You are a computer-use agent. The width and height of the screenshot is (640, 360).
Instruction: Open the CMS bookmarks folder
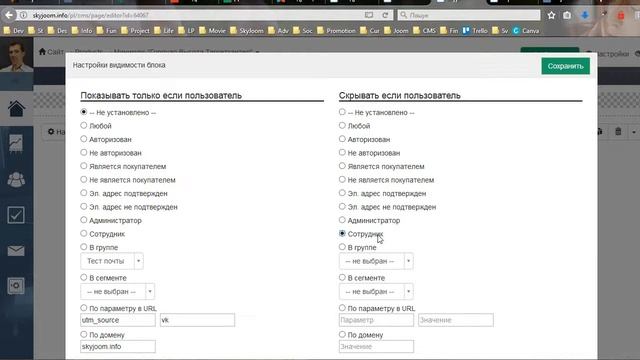[424, 31]
